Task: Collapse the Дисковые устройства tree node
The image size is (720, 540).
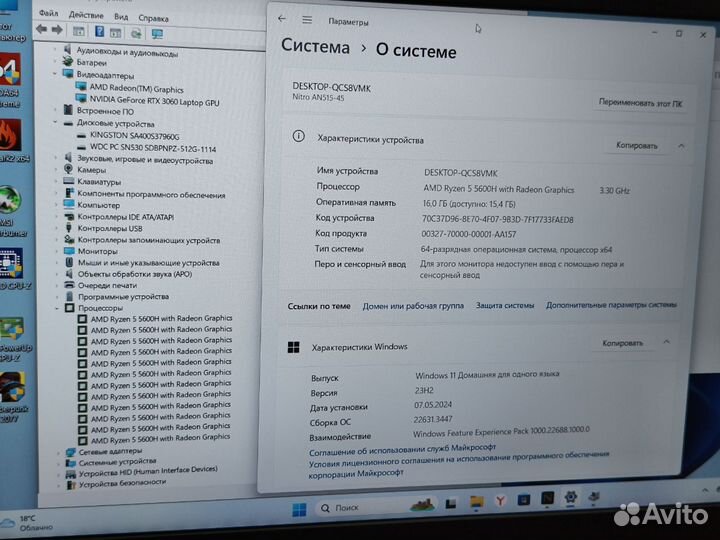Action: pos(56,123)
